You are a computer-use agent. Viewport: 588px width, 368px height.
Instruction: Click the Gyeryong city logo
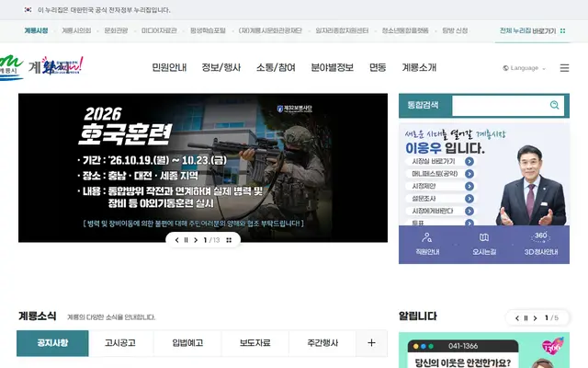pyautogui.click(x=10, y=67)
